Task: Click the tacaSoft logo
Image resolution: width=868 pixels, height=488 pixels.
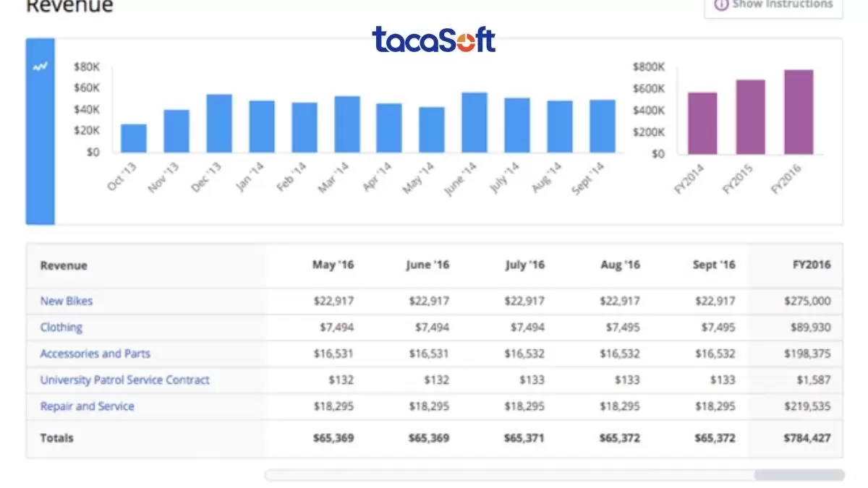Action: pyautogui.click(x=433, y=40)
